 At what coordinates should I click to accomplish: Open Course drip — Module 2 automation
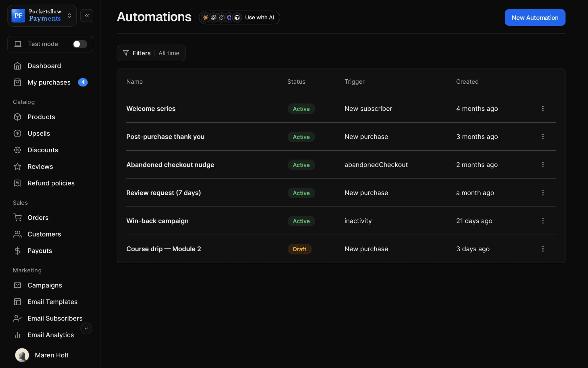164,249
